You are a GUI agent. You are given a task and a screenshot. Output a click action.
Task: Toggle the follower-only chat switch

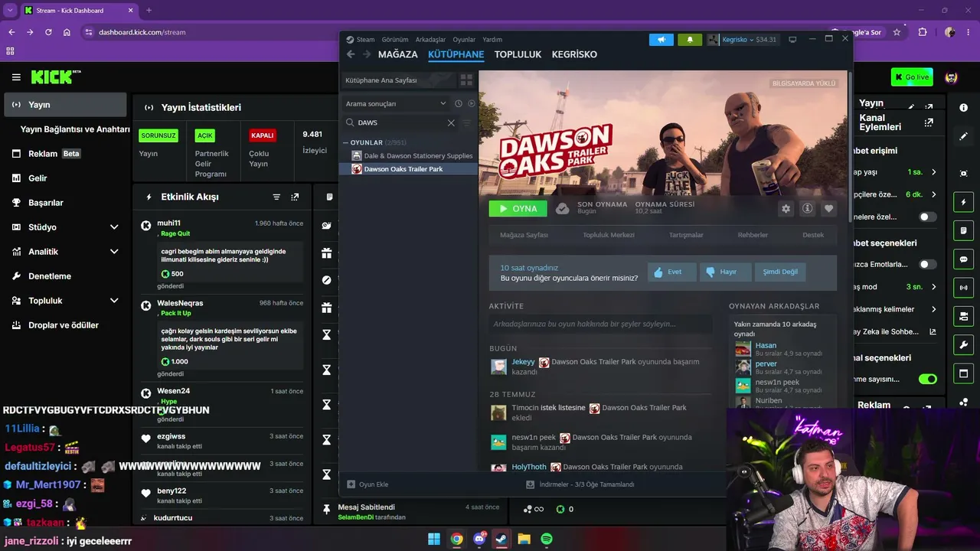point(927,217)
